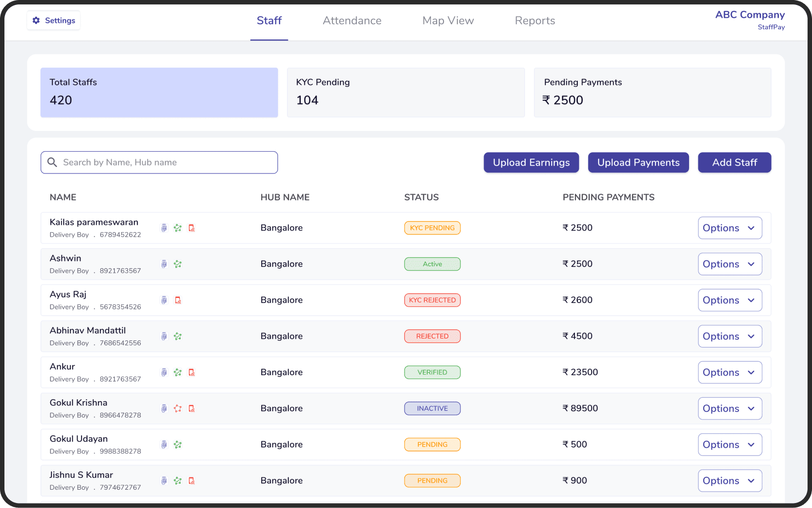Click the KYC PENDING status badge for Kailas
The width and height of the screenshot is (812, 508).
pyautogui.click(x=432, y=228)
